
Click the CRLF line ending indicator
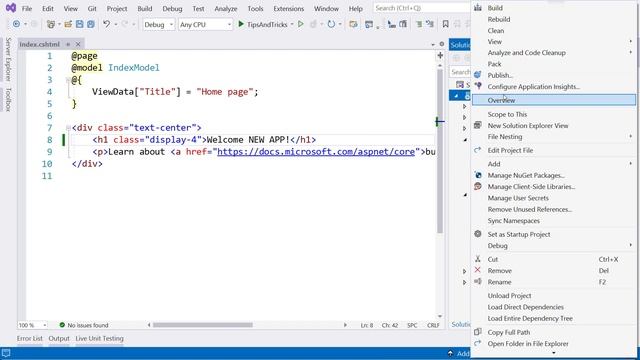[433, 325]
